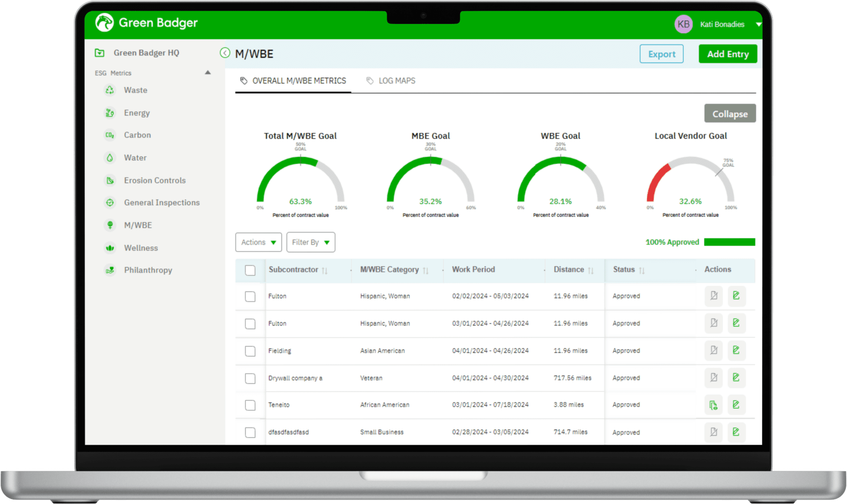The width and height of the screenshot is (847, 504).
Task: Open the Actions dropdown
Action: [258, 242]
